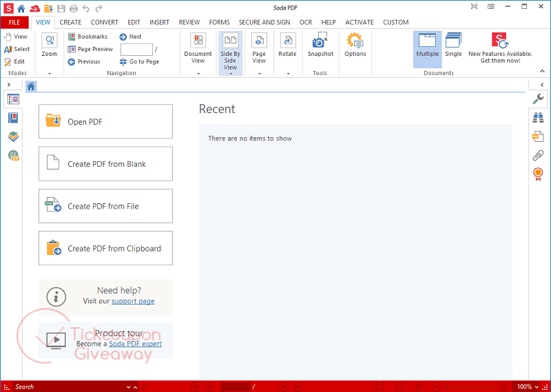Expand the Page View dropdown arrow
Image resolution: width=551 pixels, height=392 pixels.
(260, 74)
